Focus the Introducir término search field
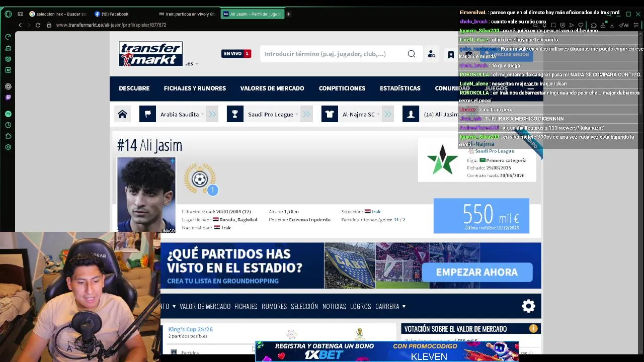 335,54
